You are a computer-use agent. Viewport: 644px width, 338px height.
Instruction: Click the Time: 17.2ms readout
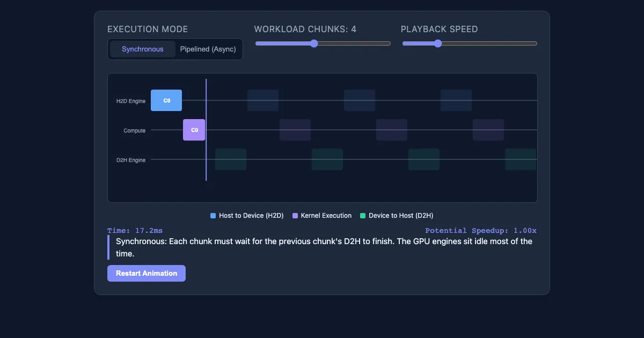[135, 231]
